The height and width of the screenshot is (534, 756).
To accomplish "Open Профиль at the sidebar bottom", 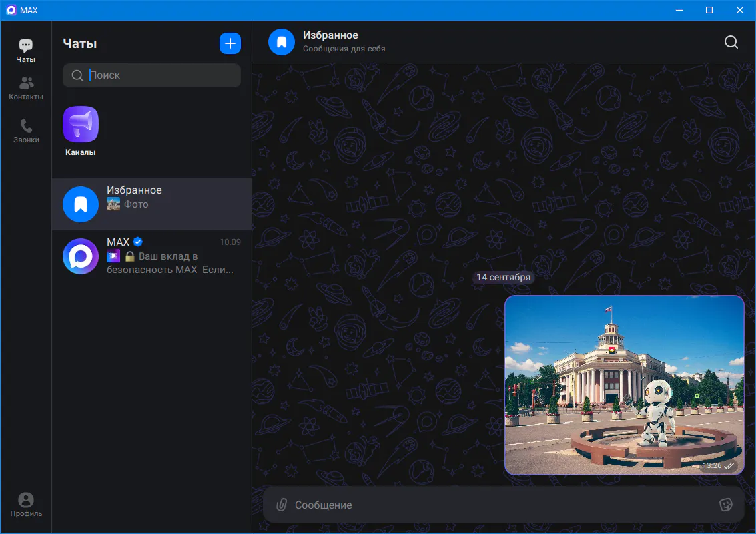I will click(x=26, y=505).
